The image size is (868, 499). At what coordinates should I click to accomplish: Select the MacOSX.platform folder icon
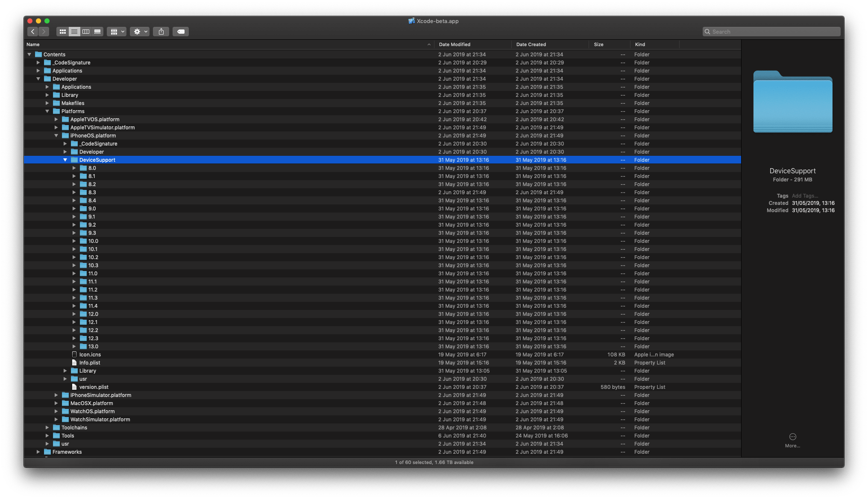pos(65,403)
